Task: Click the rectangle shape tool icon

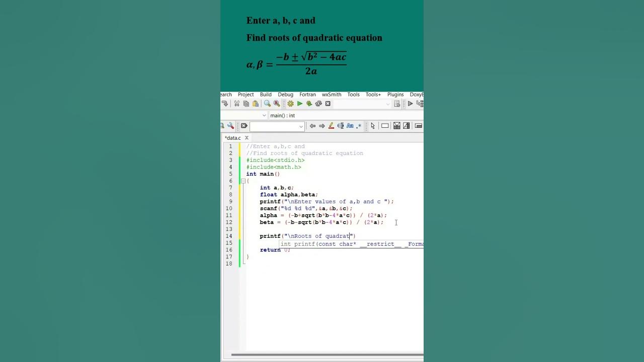Action: [x=385, y=126]
